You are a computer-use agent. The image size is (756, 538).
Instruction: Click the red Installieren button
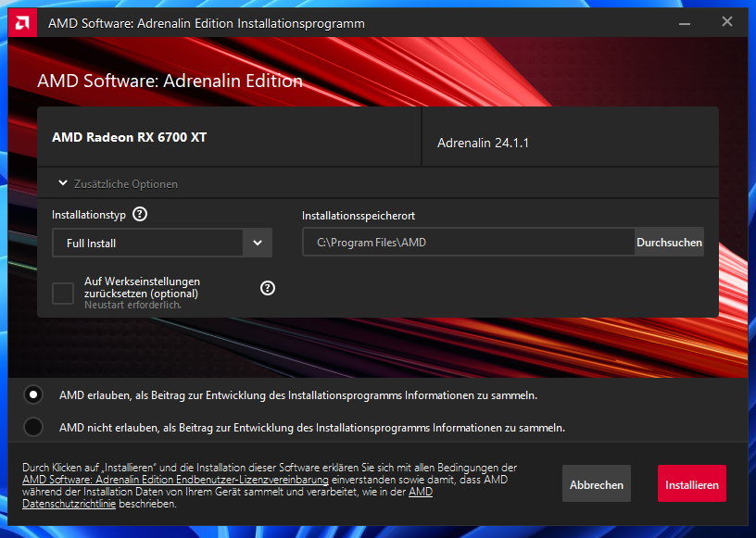692,483
